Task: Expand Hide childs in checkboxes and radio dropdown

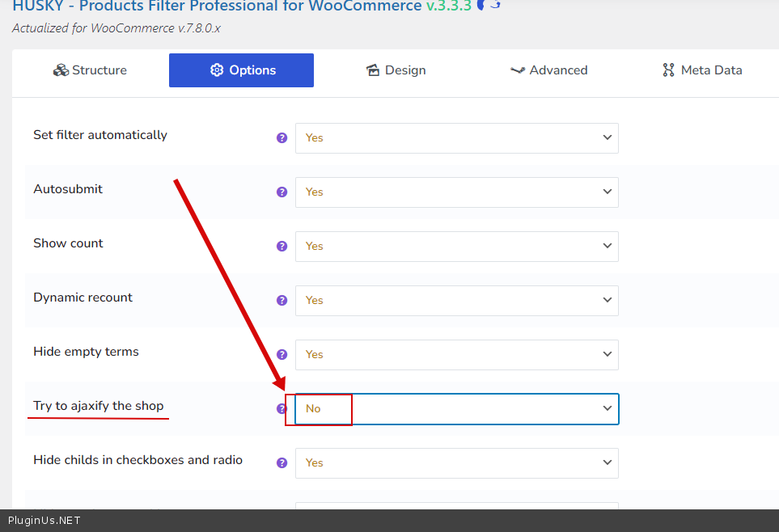Action: coord(456,463)
